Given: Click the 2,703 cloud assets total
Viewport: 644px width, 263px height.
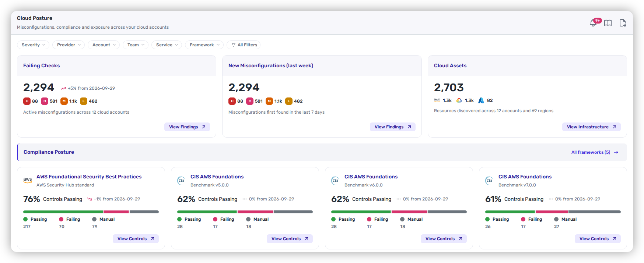Looking at the screenshot, I should tap(449, 88).
